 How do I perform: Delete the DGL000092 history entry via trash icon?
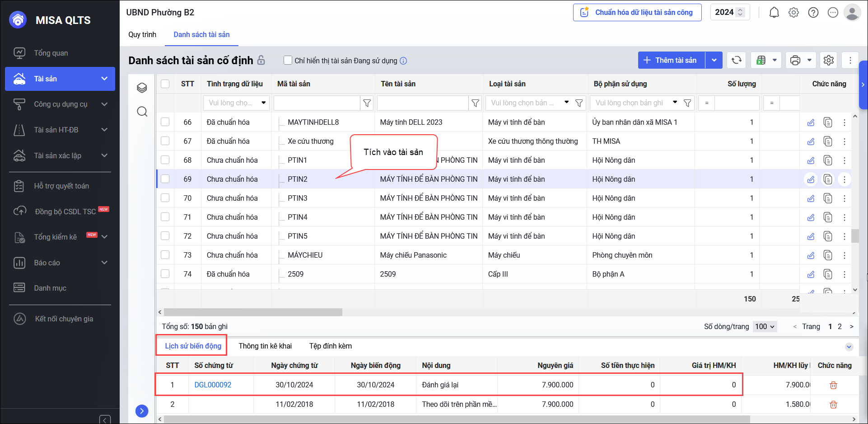(x=833, y=385)
